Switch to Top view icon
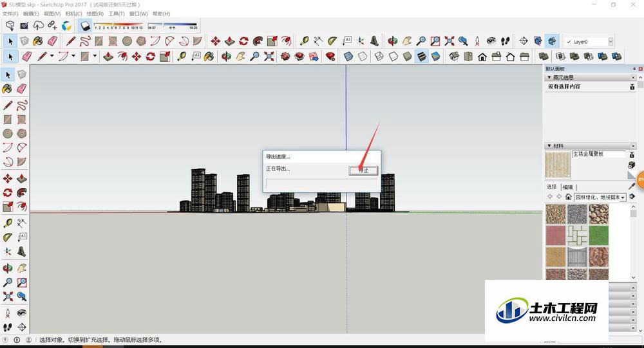 [468, 56]
